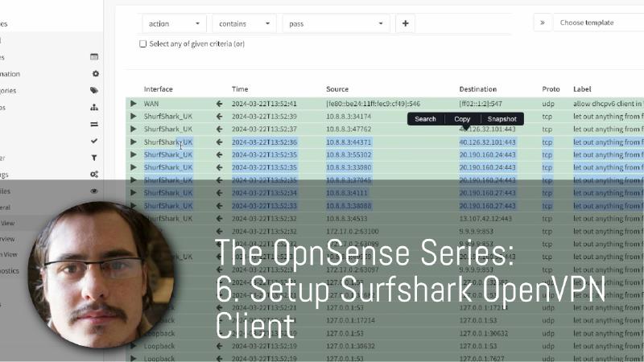Click direction arrow of the 10.8.8.3:55302 row
Image resolution: width=644 pixels, height=362 pixels.
point(219,154)
